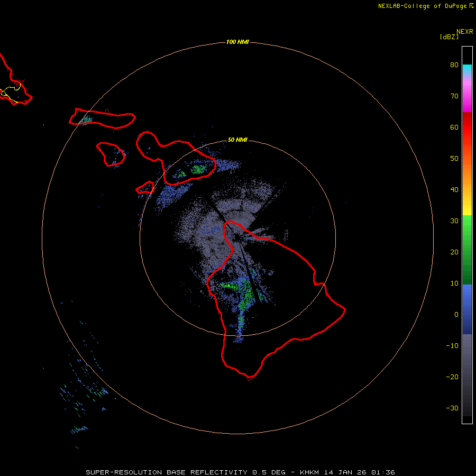This screenshot has height=476, width=476.
Task: Click the 50 NMI range ring label
Action: pos(237,140)
